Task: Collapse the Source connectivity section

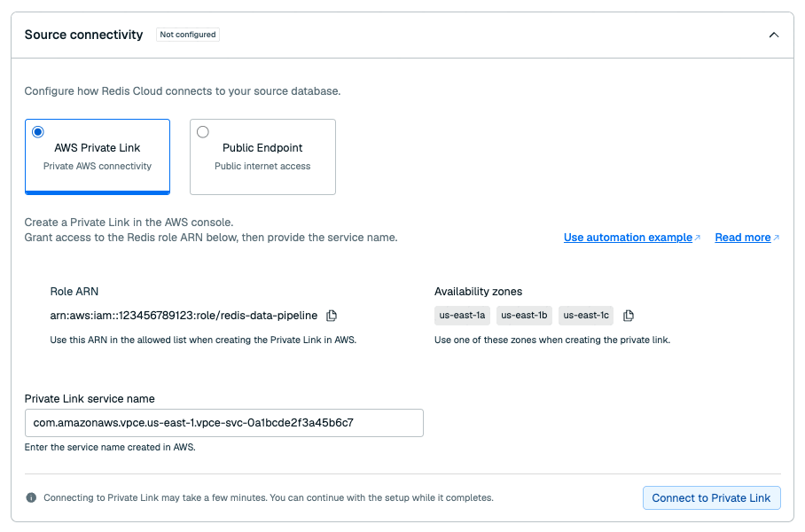Action: click(774, 35)
